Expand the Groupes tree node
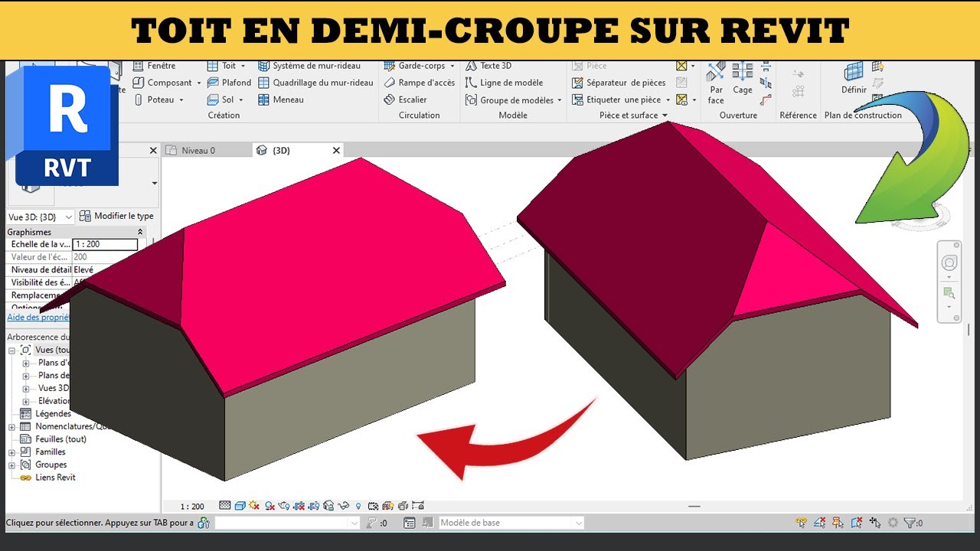Viewport: 980px width, 551px height. (x=12, y=465)
